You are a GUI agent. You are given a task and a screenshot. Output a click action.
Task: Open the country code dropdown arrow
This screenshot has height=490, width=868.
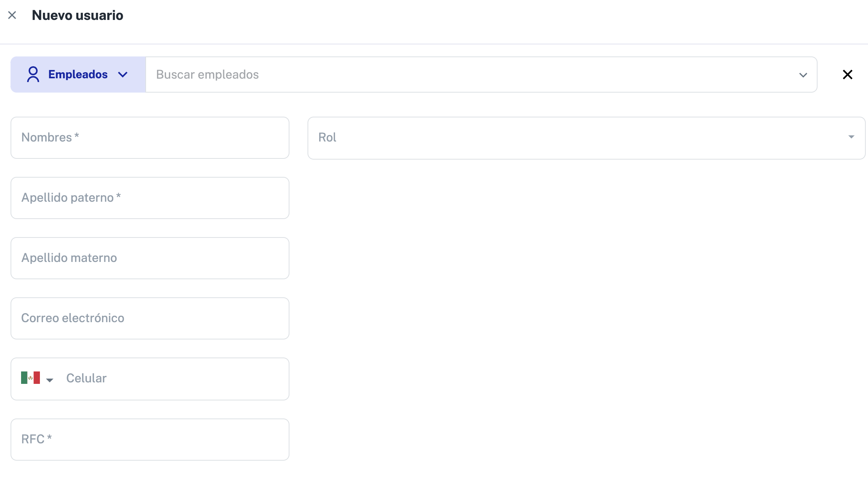[50, 380]
